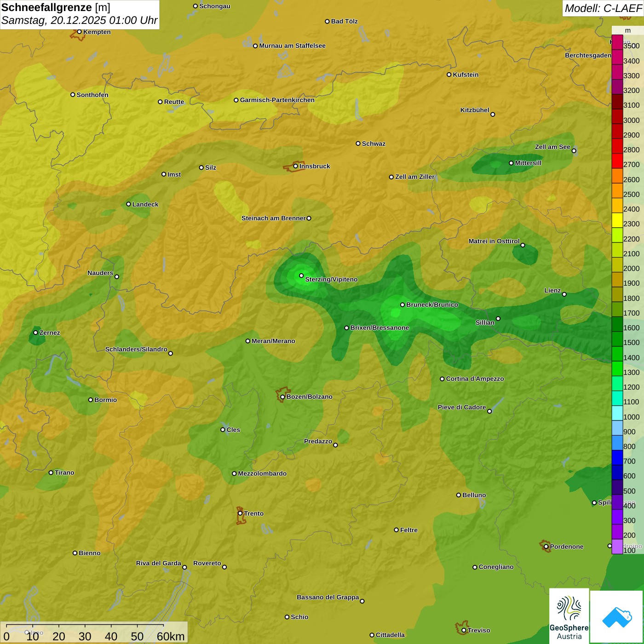Viewport: 644px width, 644px height.
Task: Click the Brixen/Bressanone location dot
Action: [x=347, y=328]
